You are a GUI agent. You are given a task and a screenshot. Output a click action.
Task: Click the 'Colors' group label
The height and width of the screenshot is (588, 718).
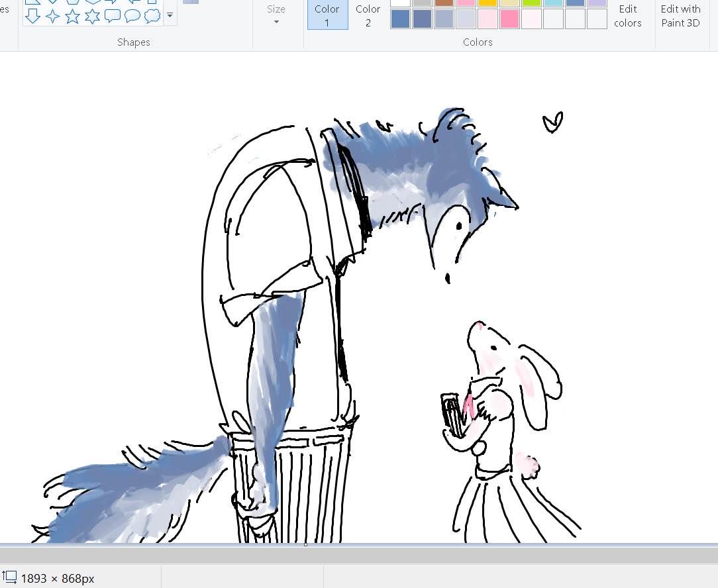point(478,42)
